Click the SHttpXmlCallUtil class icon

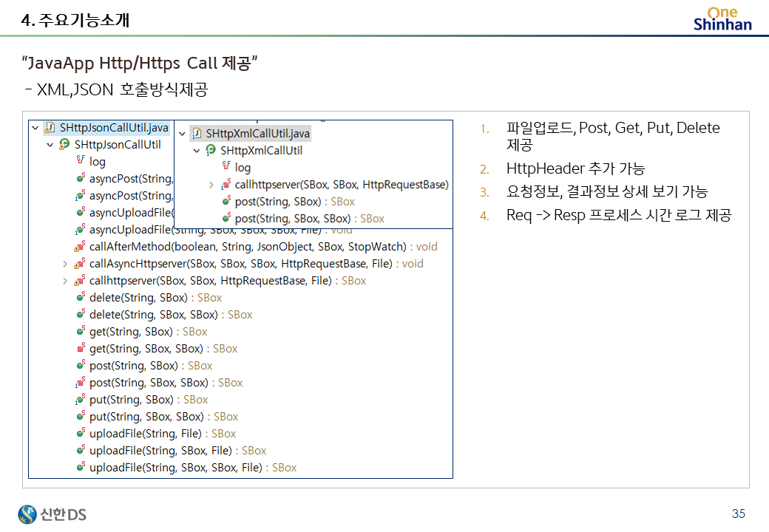pos(211,151)
